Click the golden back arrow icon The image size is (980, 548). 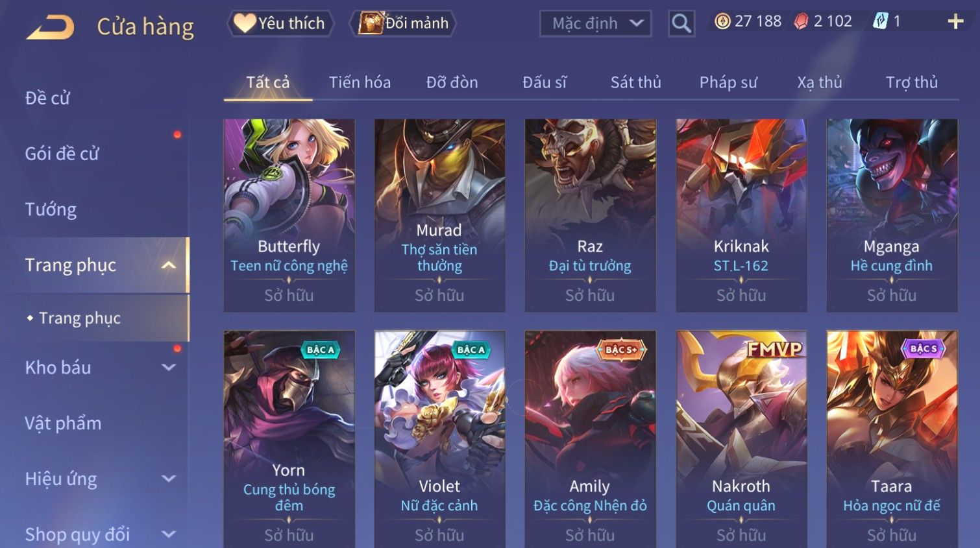point(50,27)
